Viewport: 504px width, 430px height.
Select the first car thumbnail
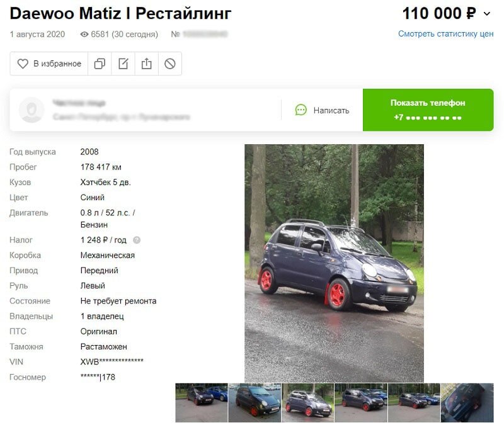point(202,403)
